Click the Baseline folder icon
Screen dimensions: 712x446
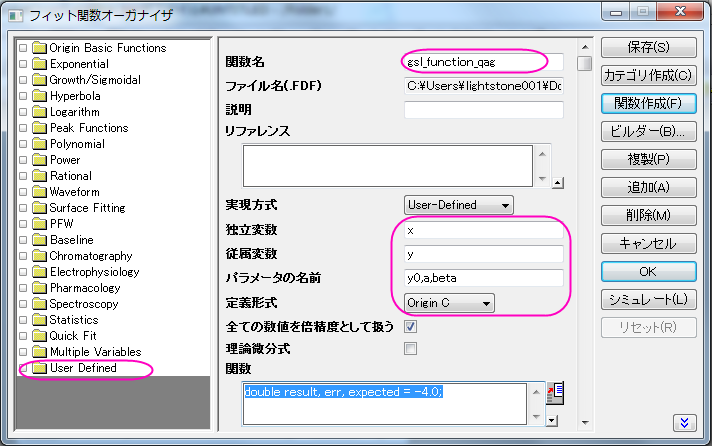pos(40,240)
